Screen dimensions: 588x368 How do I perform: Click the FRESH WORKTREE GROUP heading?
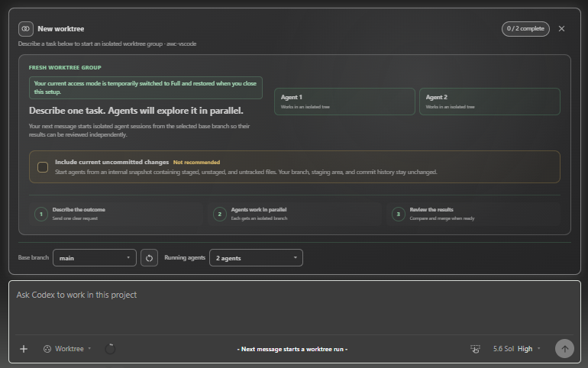(x=65, y=67)
